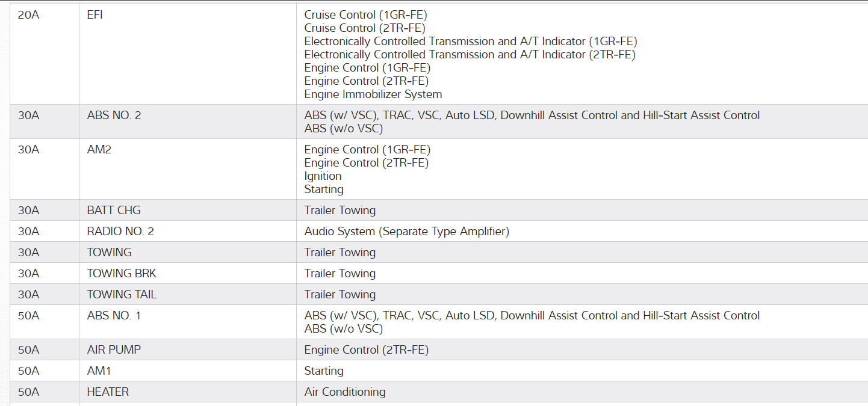Click Trailer Towing in the BATT CHG row

[339, 210]
